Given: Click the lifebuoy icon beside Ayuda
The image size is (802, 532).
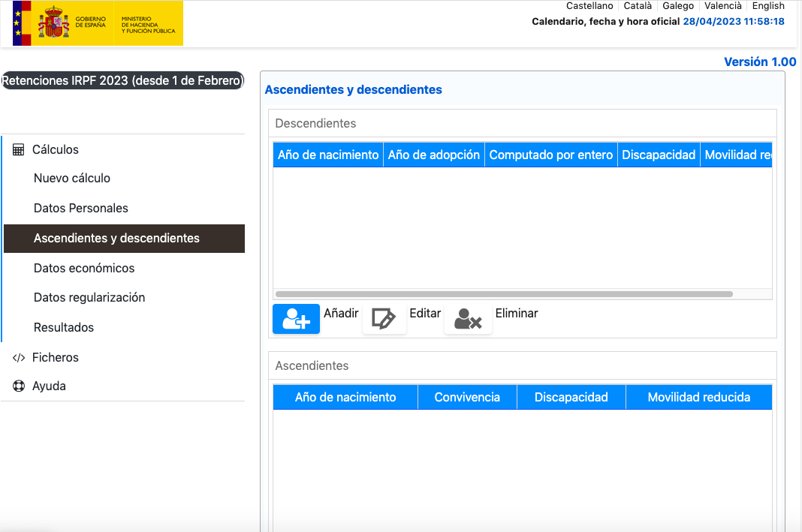Looking at the screenshot, I should [19, 386].
